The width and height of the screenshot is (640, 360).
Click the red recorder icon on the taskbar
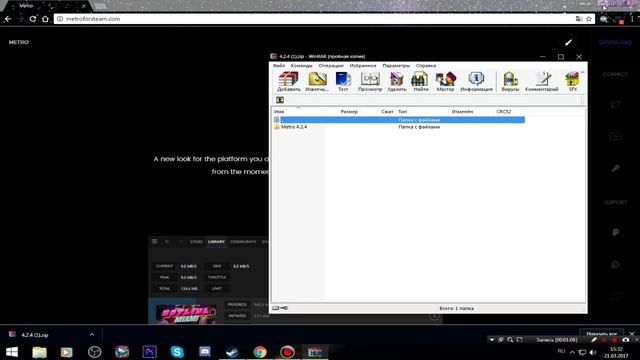[287, 352]
